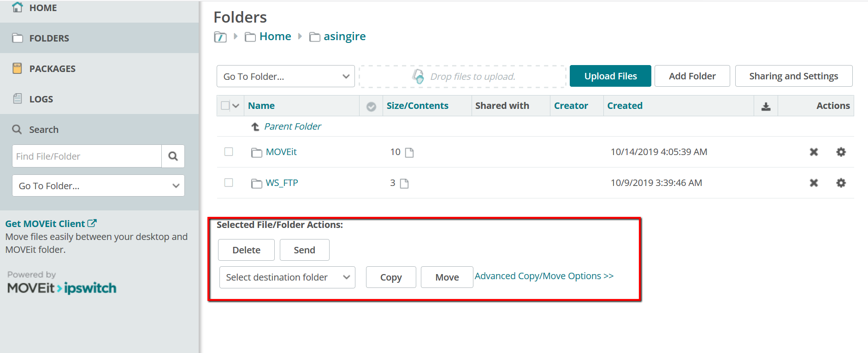The image size is (868, 353).
Task: Open the HOME menu item
Action: click(x=43, y=8)
